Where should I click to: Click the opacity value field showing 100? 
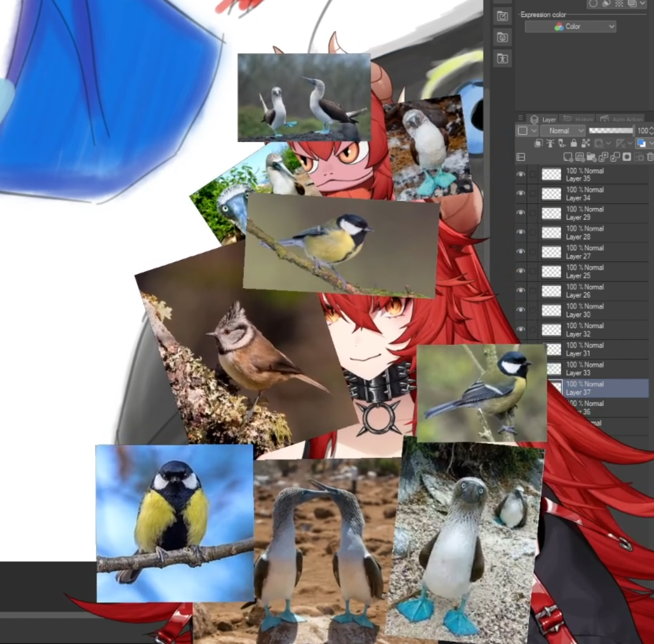coord(642,131)
